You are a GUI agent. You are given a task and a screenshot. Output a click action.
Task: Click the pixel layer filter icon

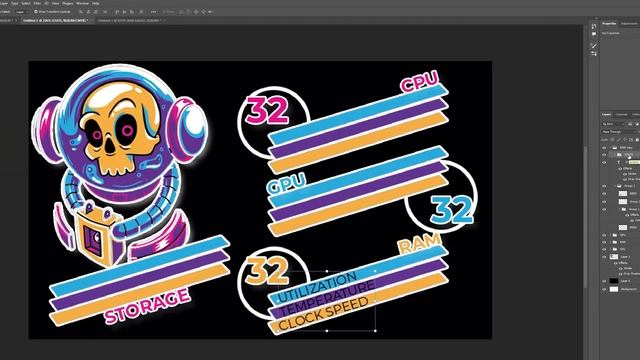[630, 124]
